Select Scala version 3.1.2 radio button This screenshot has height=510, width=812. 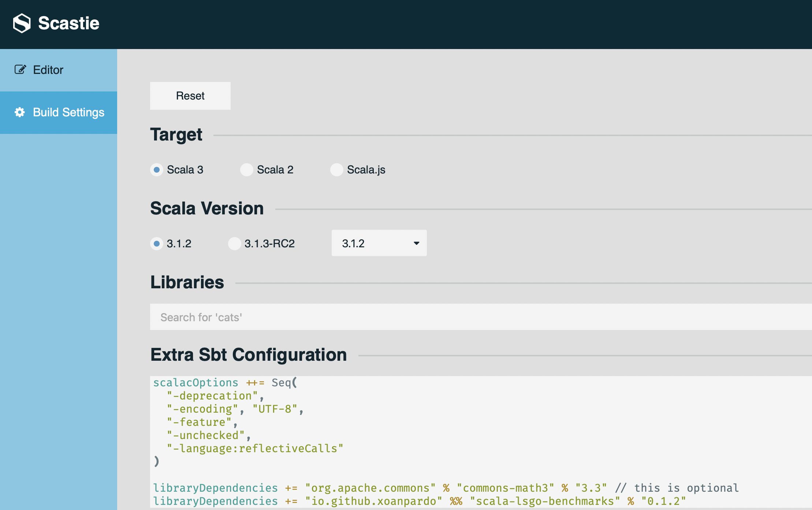tap(157, 244)
